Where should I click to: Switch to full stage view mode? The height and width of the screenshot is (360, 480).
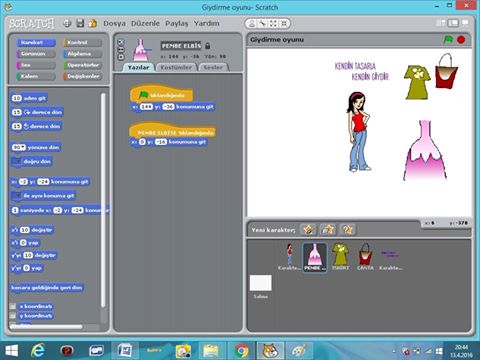tap(453, 23)
